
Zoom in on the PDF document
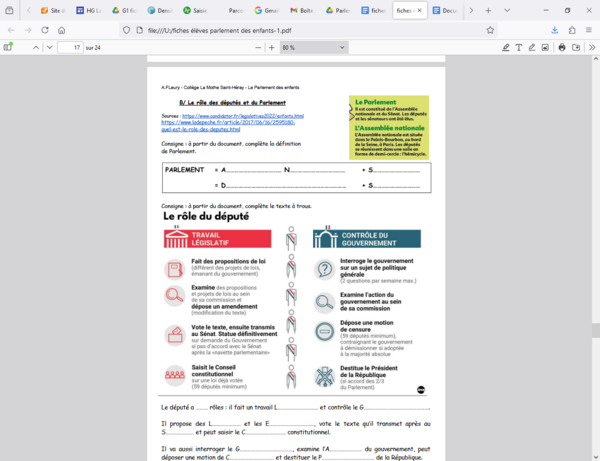270,47
